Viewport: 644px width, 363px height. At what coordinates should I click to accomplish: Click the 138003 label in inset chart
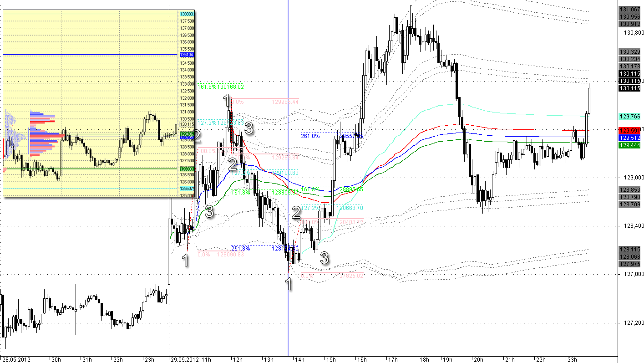coord(187,15)
